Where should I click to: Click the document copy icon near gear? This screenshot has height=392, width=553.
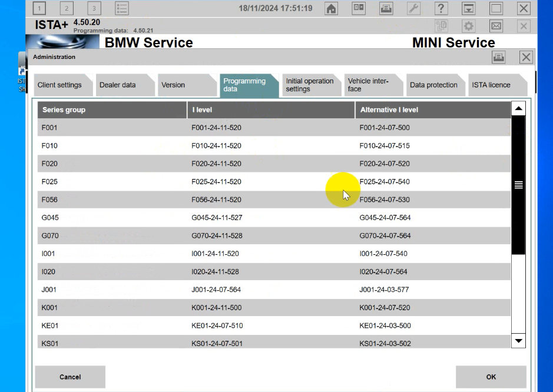[x=441, y=26]
